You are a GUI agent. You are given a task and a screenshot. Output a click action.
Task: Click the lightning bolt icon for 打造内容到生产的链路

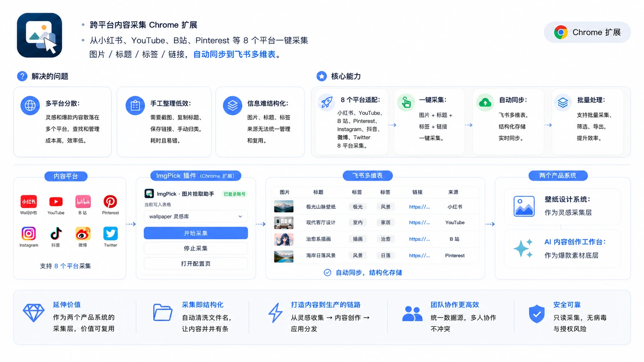pos(275,313)
